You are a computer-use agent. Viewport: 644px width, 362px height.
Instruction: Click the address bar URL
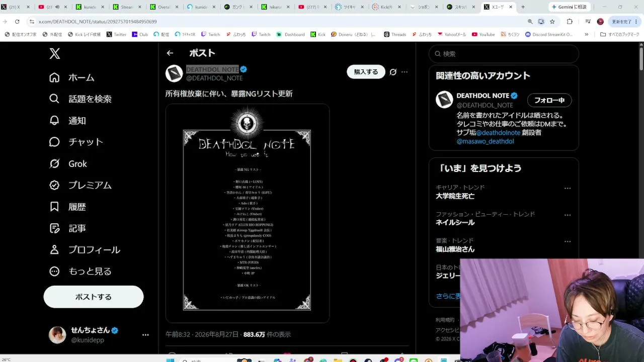click(x=98, y=22)
